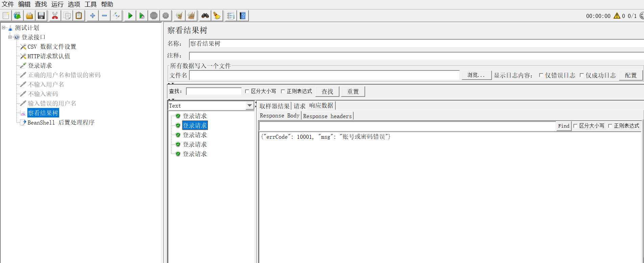Open the 工具 menu
This screenshot has height=263, width=644.
91,4
